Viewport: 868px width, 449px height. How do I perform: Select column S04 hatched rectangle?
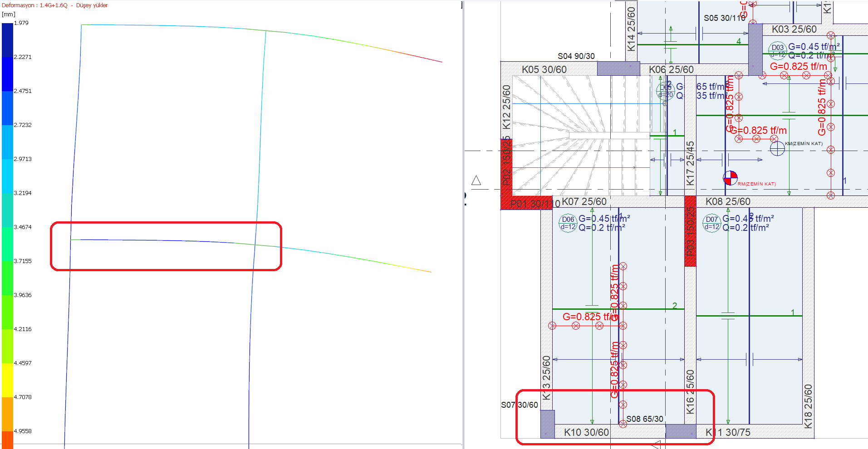(618, 68)
